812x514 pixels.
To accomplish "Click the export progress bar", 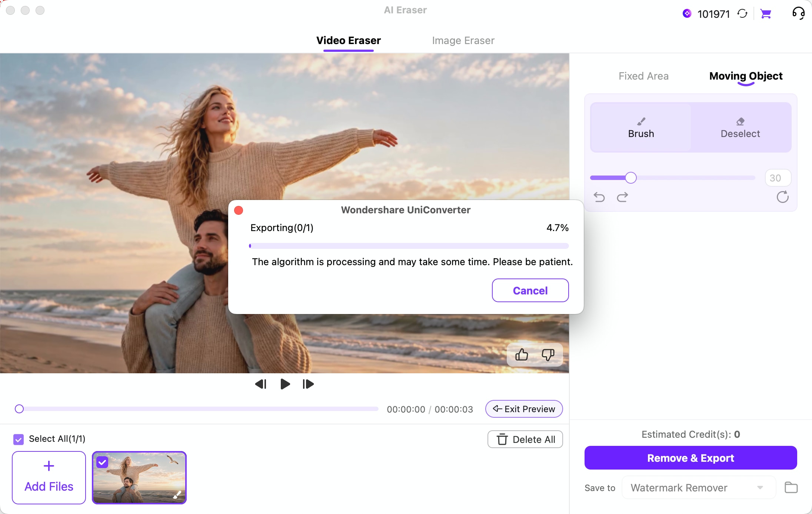I will (409, 246).
